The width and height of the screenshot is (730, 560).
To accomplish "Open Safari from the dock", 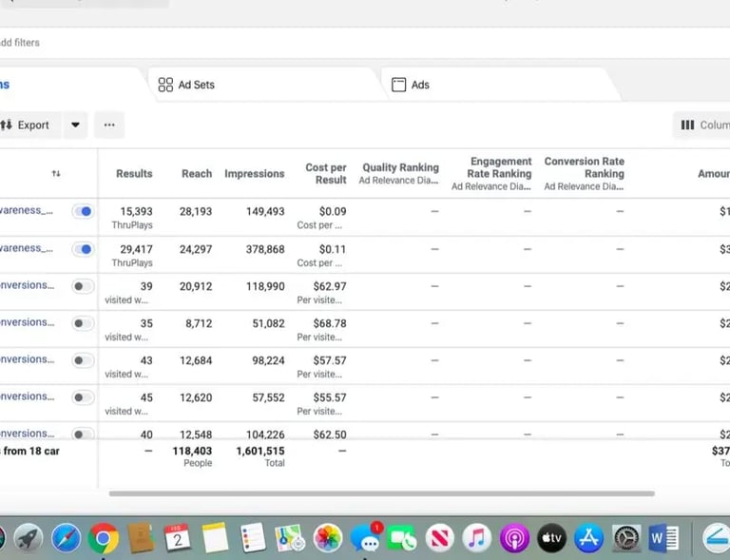I will click(66, 538).
